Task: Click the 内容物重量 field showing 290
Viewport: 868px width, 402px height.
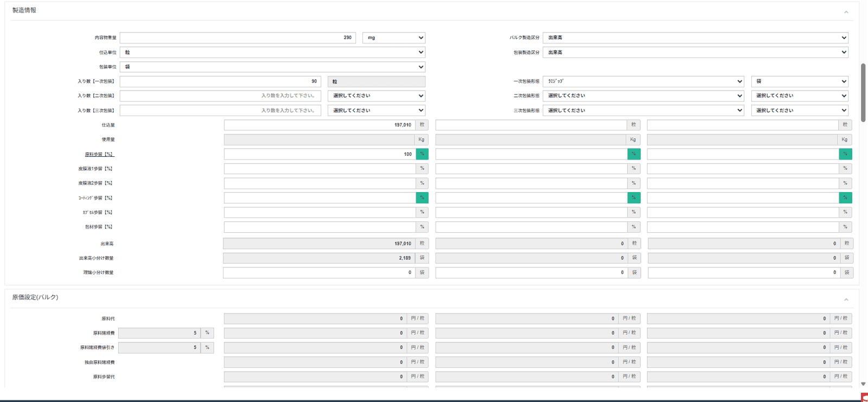Action: click(238, 38)
